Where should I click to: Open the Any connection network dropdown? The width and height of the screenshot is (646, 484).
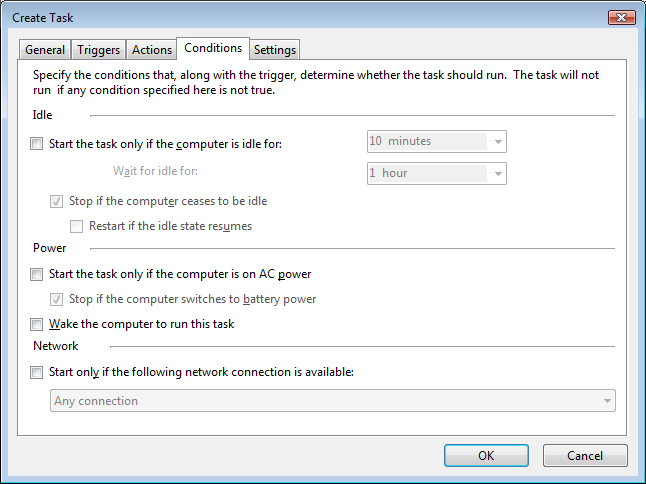pos(333,400)
